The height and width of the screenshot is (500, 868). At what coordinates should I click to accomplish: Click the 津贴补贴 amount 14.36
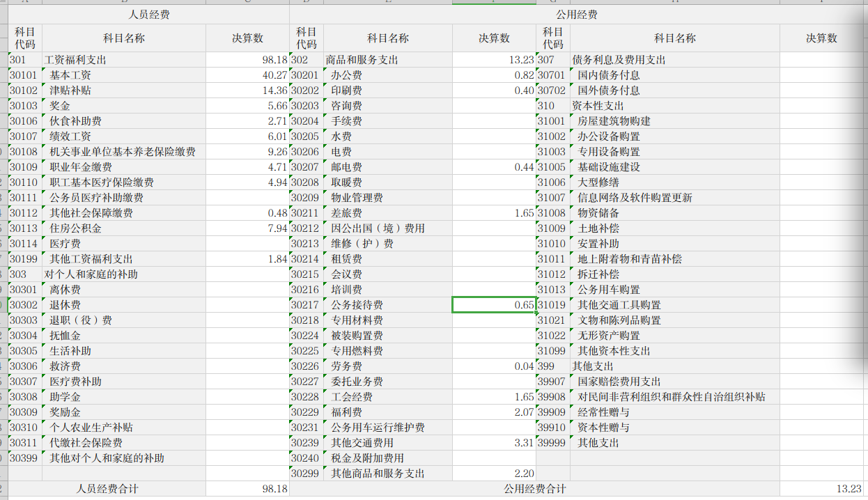247,91
